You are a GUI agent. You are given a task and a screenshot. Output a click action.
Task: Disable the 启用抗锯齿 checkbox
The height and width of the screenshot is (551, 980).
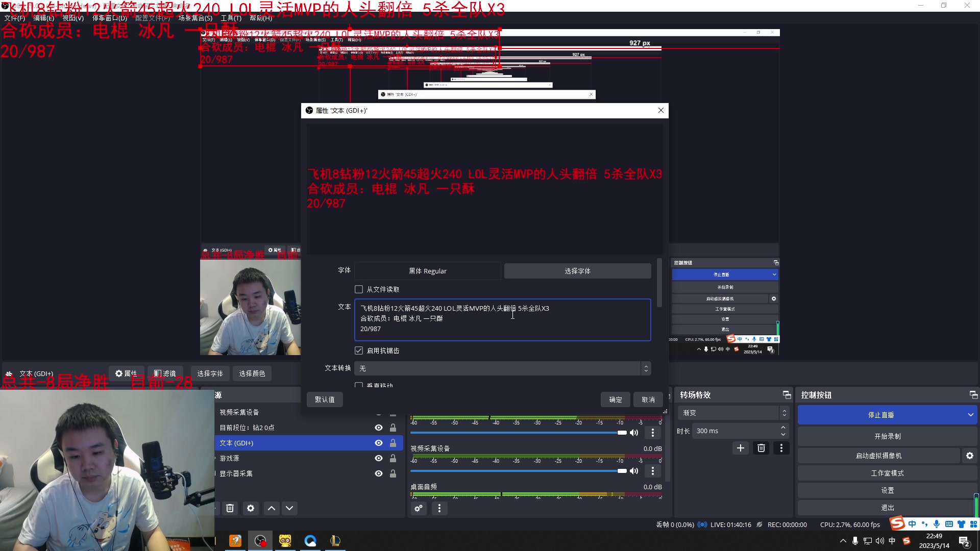[359, 350]
